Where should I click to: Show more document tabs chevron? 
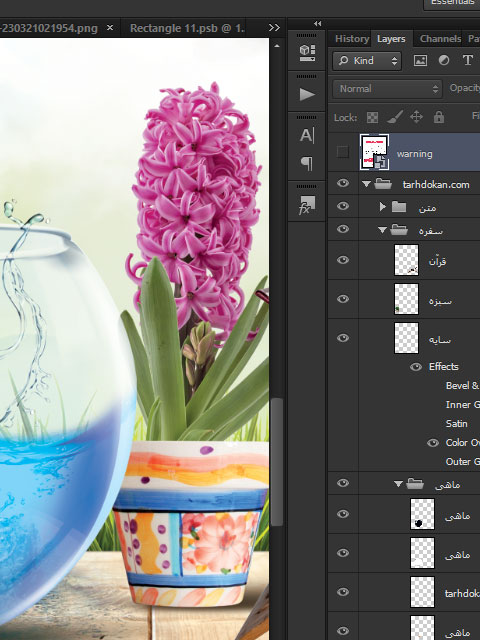click(x=274, y=28)
